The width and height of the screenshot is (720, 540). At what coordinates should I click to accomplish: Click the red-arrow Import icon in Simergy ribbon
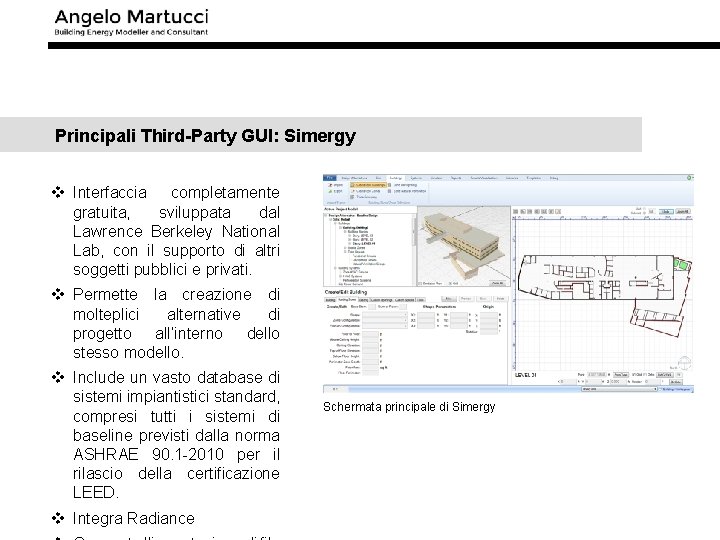(x=330, y=185)
